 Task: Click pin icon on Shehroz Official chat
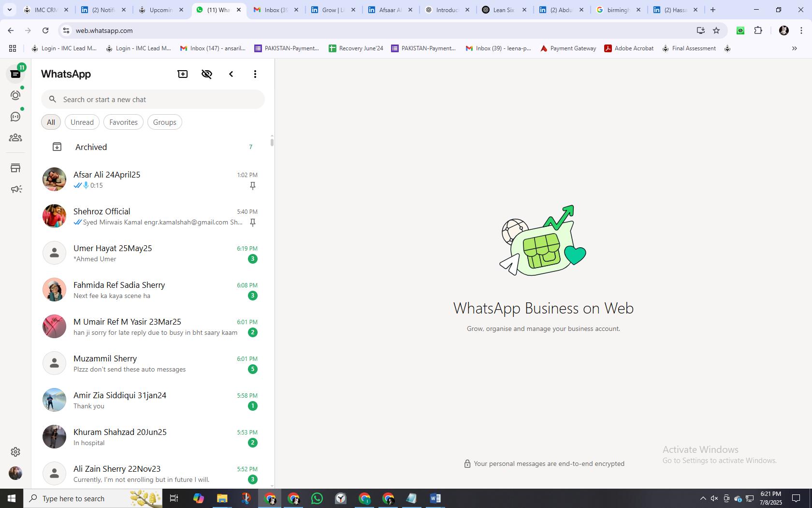pos(252,223)
